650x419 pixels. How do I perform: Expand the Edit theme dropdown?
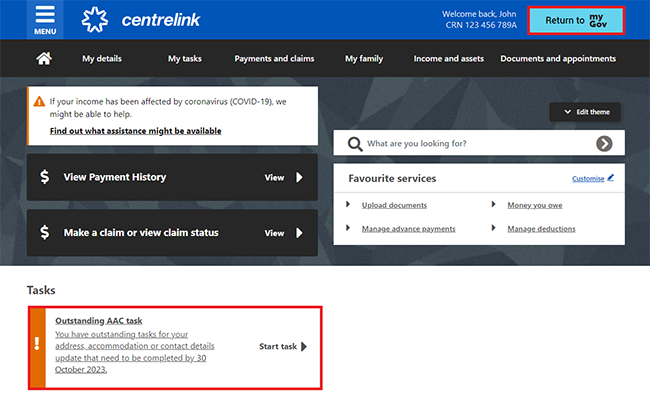click(585, 112)
